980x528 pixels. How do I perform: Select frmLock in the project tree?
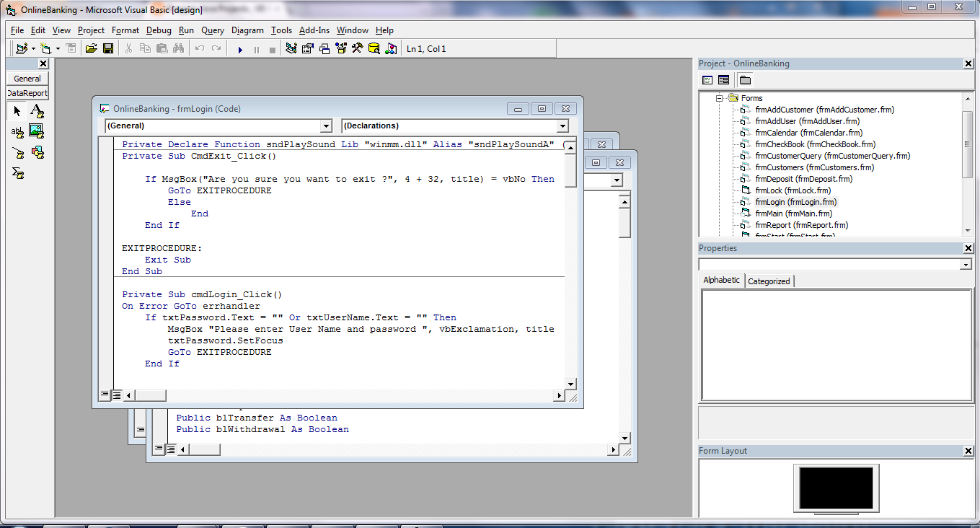793,190
